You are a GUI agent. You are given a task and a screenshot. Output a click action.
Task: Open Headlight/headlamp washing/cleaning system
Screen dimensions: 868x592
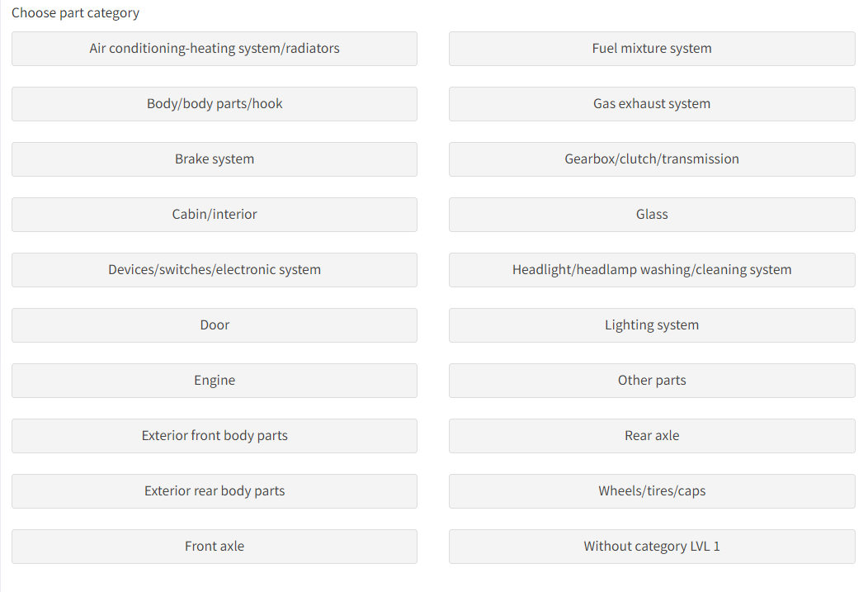tap(652, 270)
